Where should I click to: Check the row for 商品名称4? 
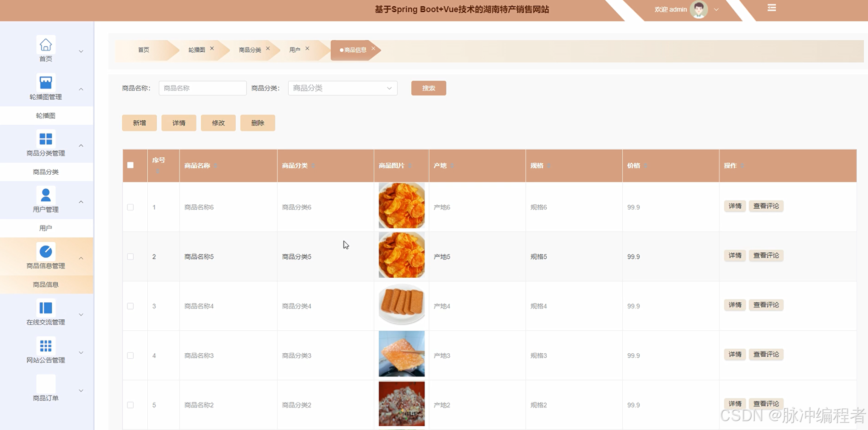pyautogui.click(x=130, y=306)
